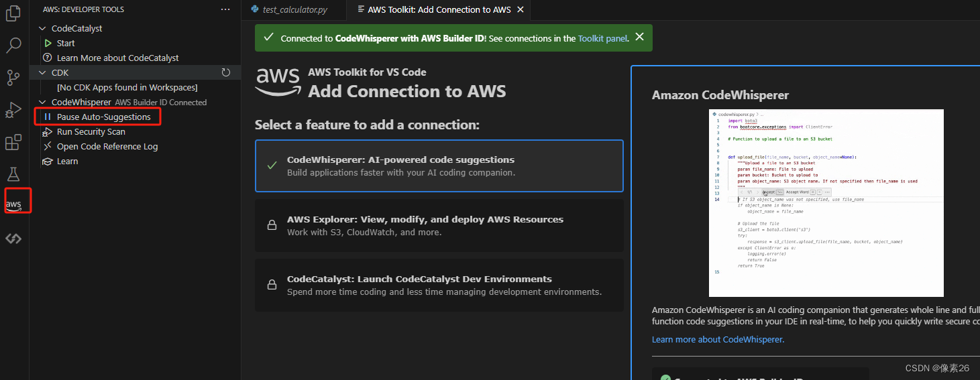Click the checkmark on CodeWhisperer feature card
The width and height of the screenshot is (980, 380).
(272, 166)
